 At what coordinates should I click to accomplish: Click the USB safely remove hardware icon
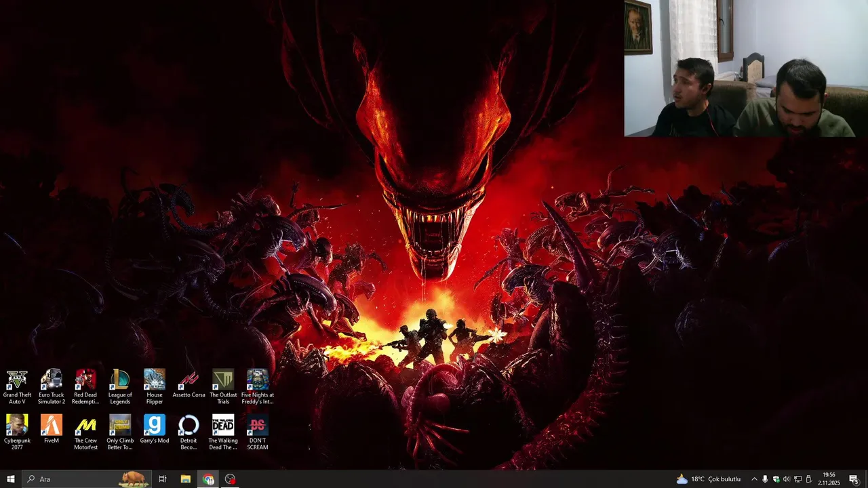808,479
